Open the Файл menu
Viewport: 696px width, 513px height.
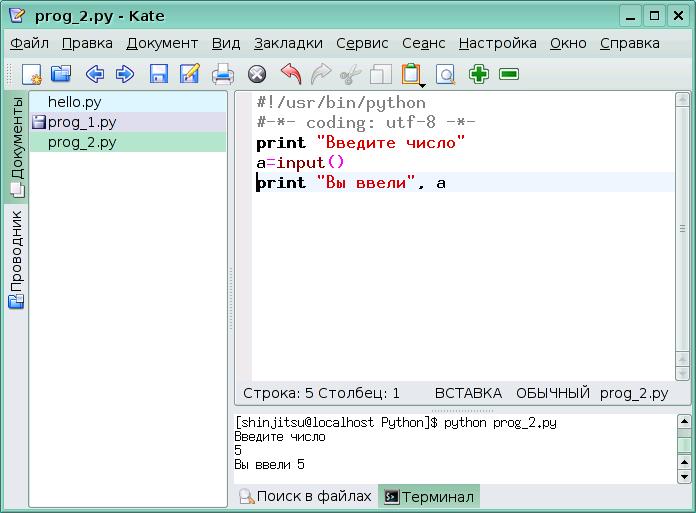click(x=30, y=43)
